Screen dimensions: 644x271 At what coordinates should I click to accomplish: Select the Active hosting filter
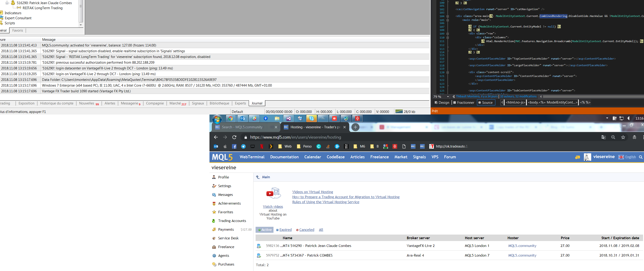coord(265,230)
